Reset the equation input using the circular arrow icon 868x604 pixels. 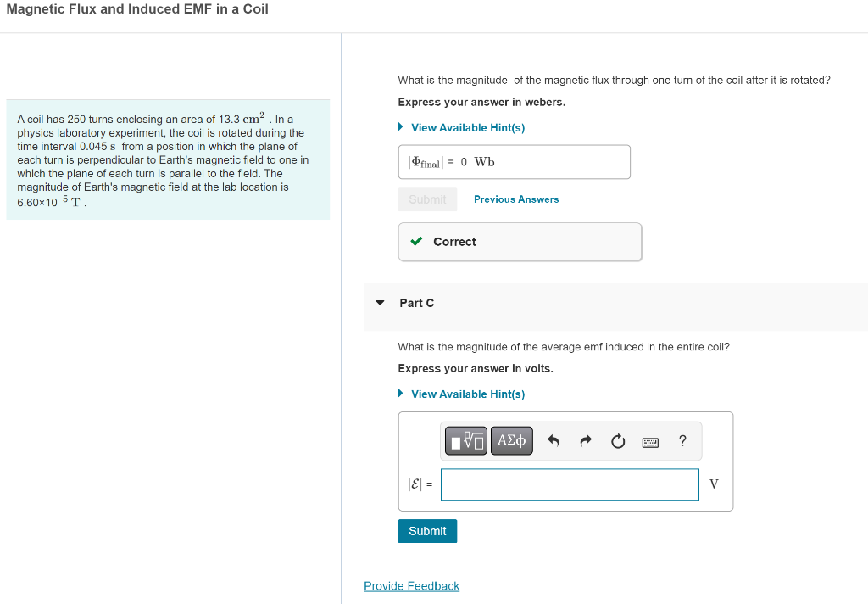618,440
